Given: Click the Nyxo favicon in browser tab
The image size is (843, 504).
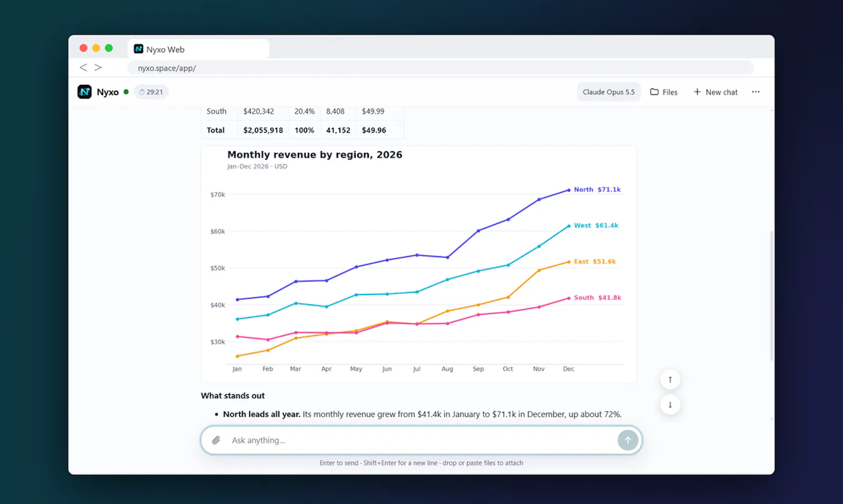Looking at the screenshot, I should (x=139, y=49).
